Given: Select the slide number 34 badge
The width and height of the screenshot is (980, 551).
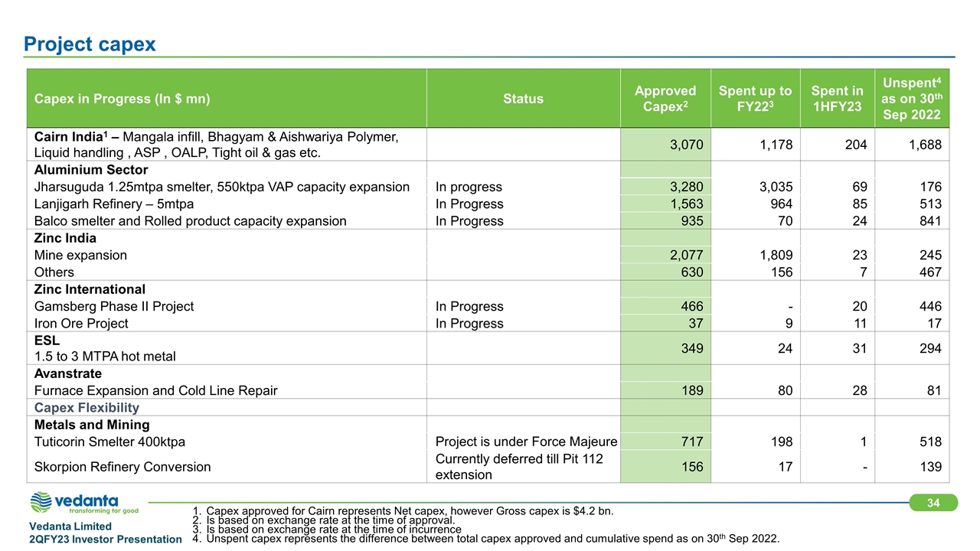Looking at the screenshot, I should [933, 502].
